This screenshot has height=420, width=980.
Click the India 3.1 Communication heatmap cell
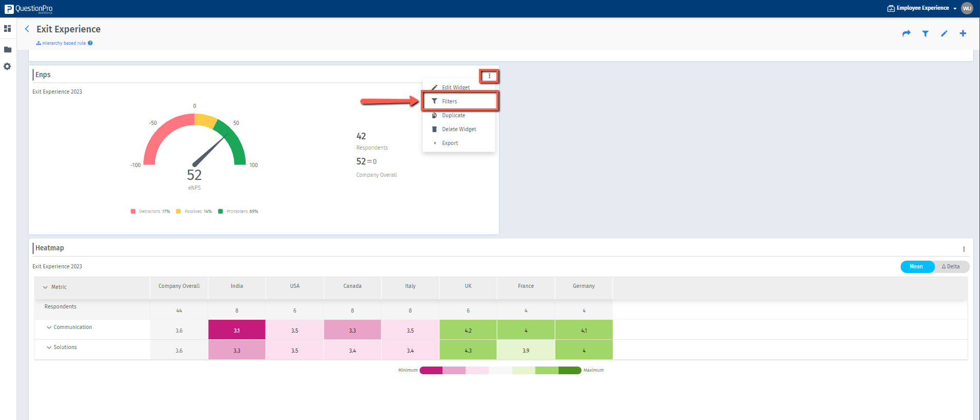click(x=236, y=330)
